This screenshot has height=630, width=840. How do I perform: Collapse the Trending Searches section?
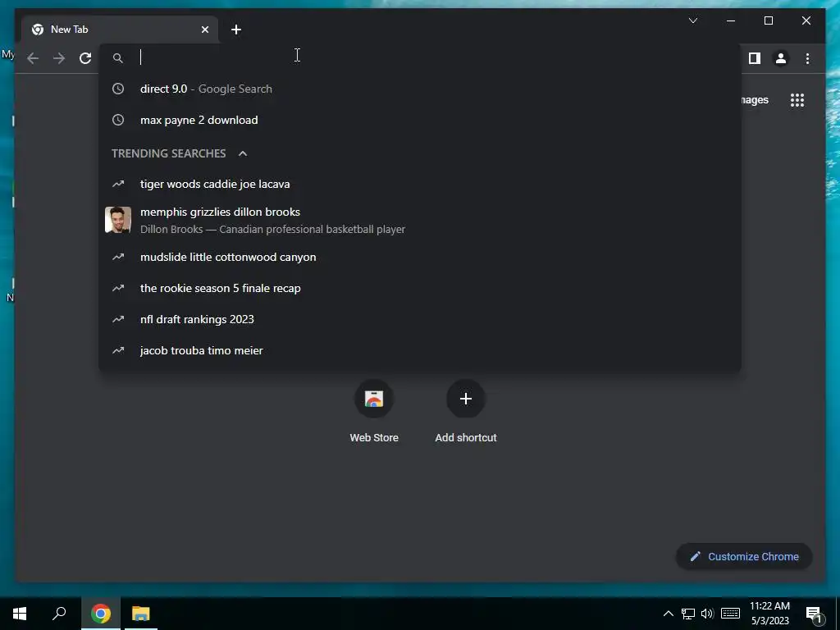click(x=243, y=153)
